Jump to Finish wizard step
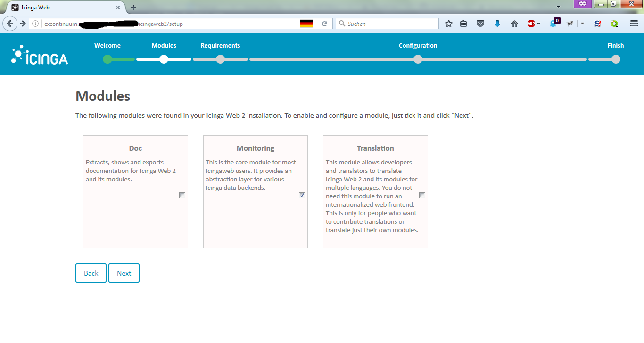The height and width of the screenshot is (343, 644). click(616, 46)
